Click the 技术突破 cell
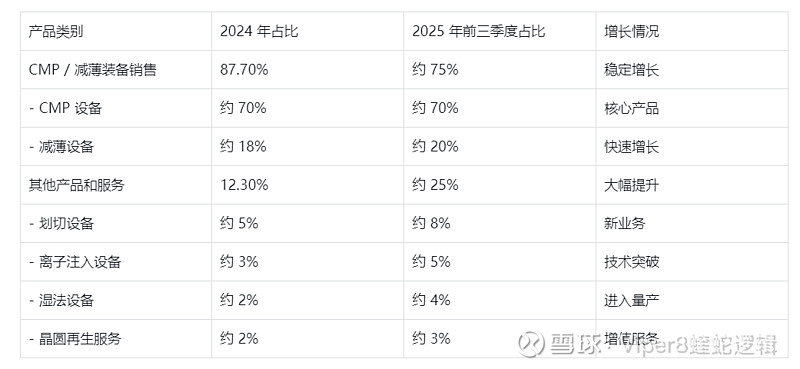 coord(692,262)
